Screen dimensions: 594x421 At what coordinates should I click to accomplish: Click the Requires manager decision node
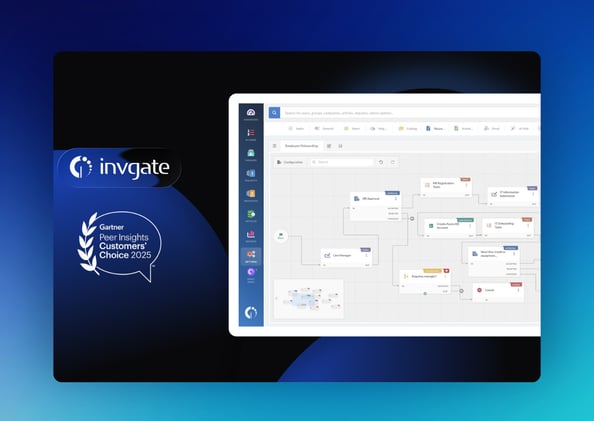point(425,281)
